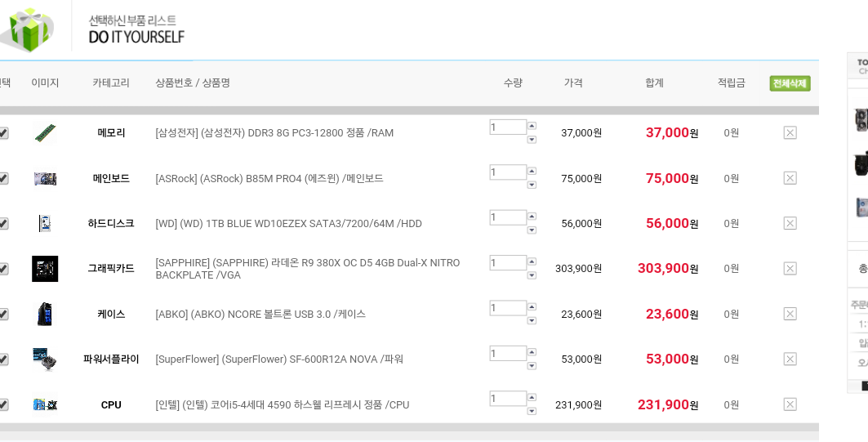
Task: Open the ASRock B85M PRO4 product link
Action: tap(269, 178)
